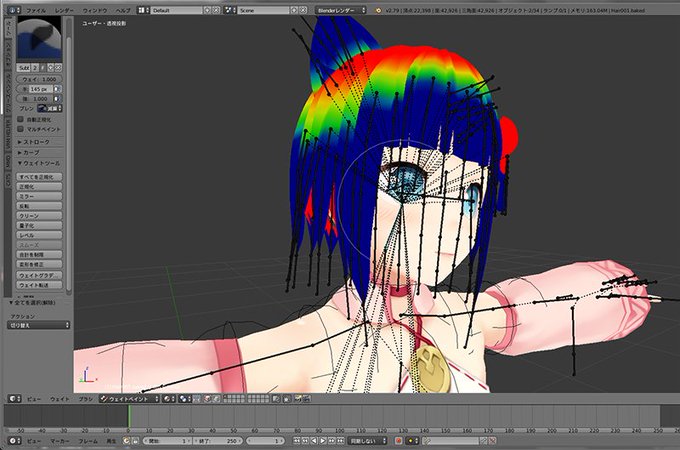Open the Info editor type selector

[14, 10]
